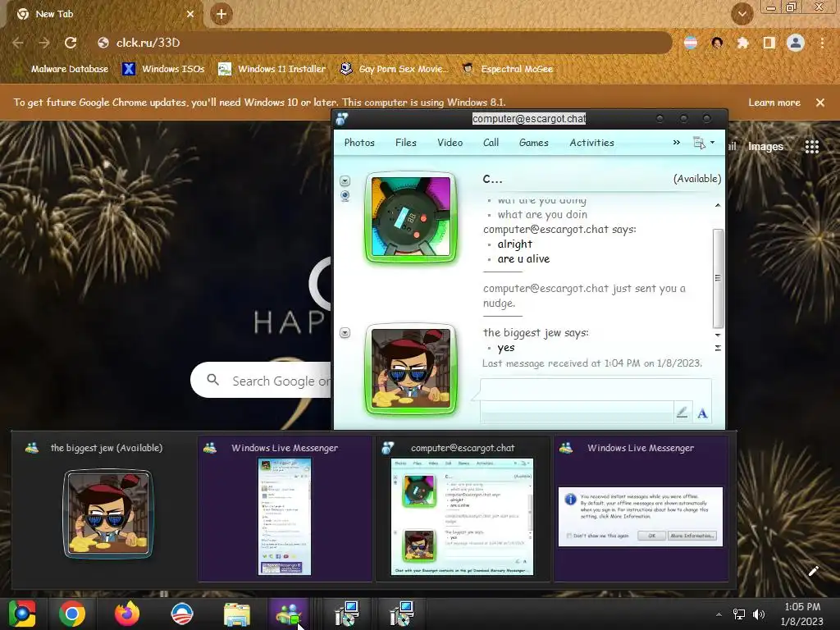This screenshot has height=630, width=840.
Task: Open Call menu in Messenger chat
Action: pos(491,143)
